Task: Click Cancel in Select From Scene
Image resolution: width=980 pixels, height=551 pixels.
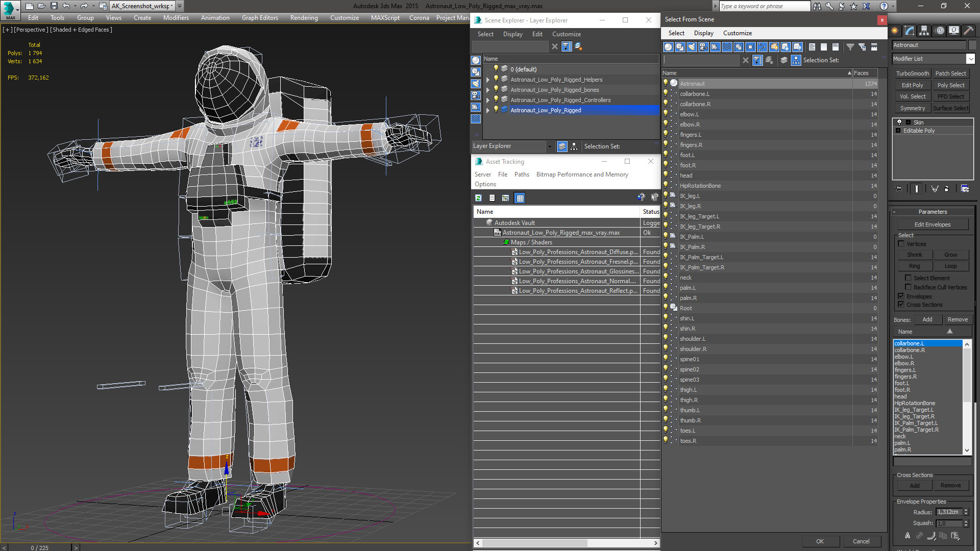Action: tap(861, 541)
